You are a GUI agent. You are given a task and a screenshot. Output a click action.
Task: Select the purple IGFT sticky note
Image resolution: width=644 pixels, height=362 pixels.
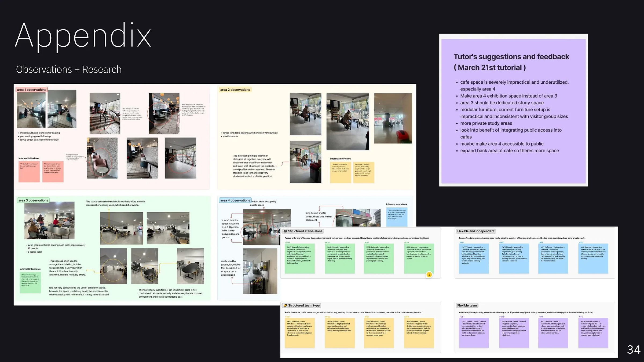553,333
